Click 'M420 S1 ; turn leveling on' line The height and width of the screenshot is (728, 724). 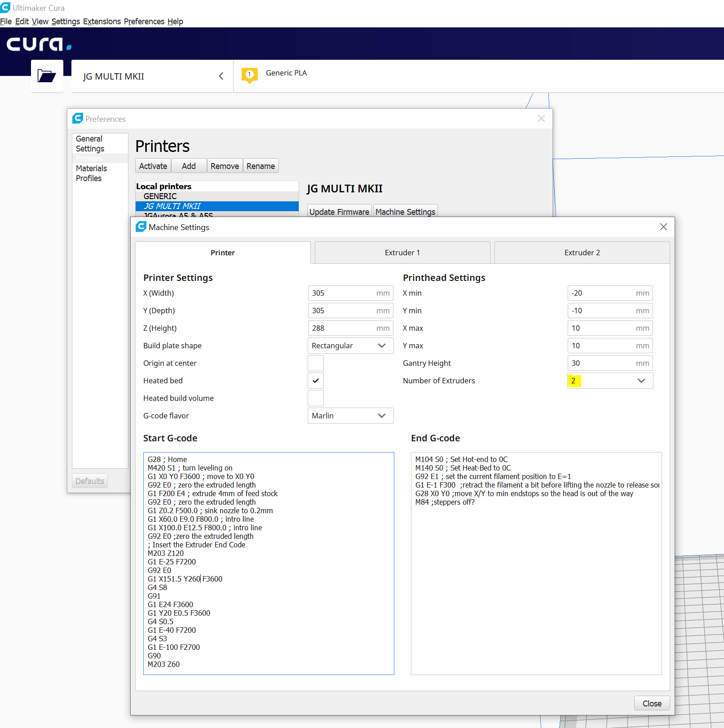tap(190, 468)
